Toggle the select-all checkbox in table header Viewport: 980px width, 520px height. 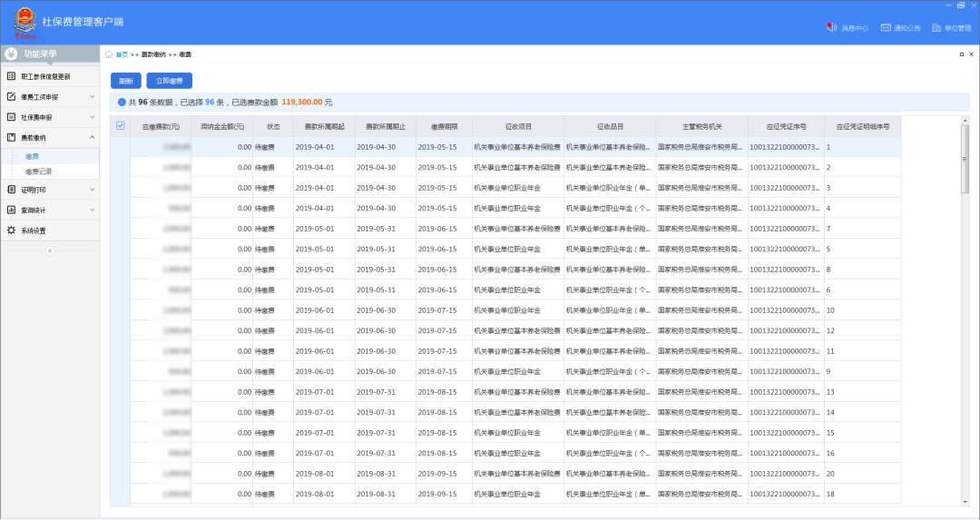[x=120, y=126]
